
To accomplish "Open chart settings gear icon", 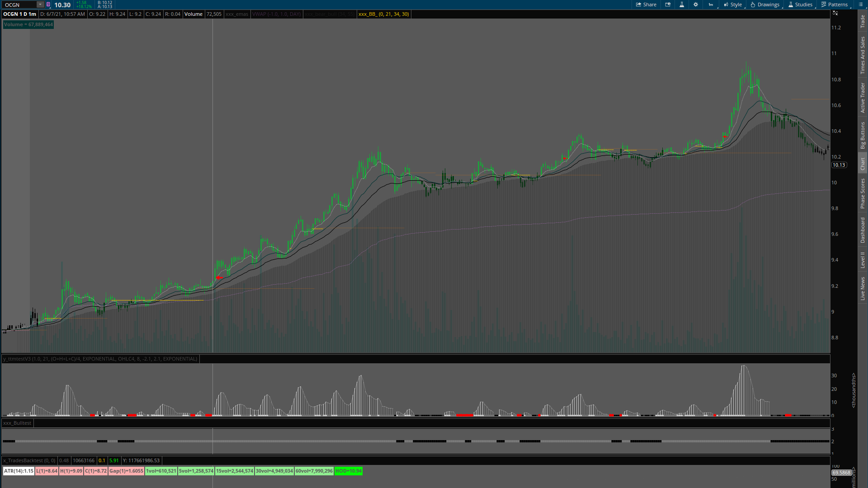I will point(696,5).
